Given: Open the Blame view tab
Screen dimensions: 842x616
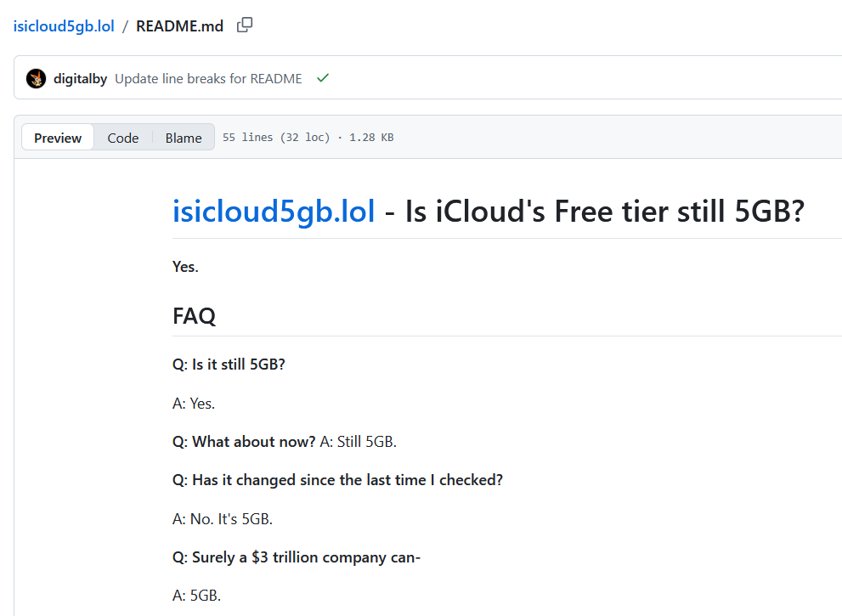Looking at the screenshot, I should coord(184,138).
